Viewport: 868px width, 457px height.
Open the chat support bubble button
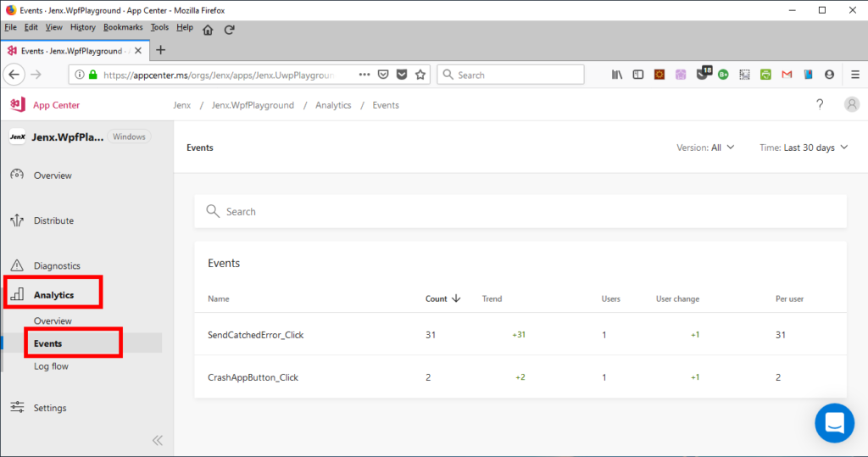834,423
